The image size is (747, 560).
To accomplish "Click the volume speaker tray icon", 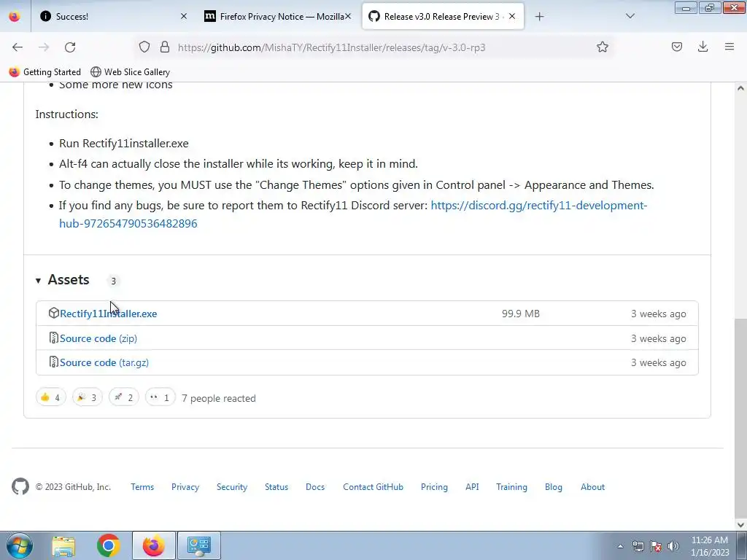I will [673, 546].
